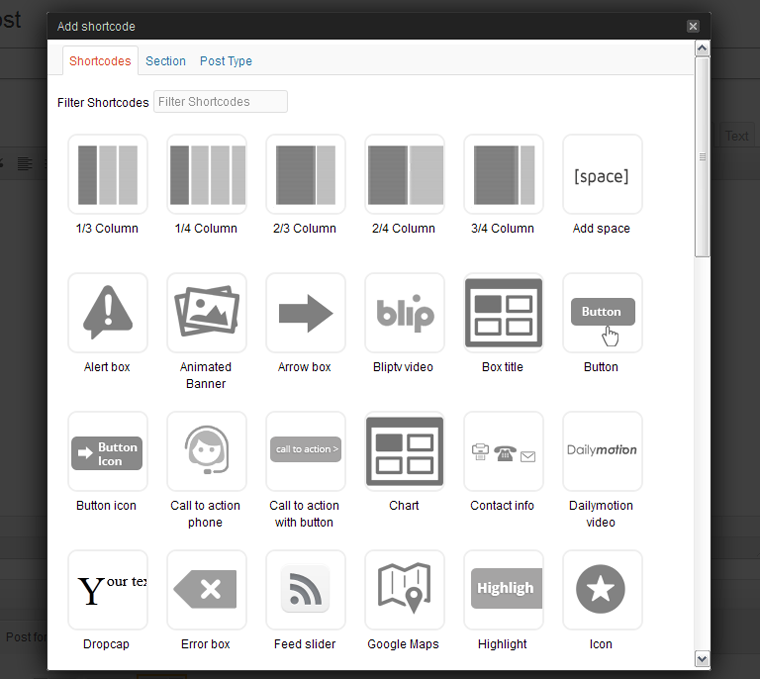This screenshot has height=679, width=760.
Task: Insert the Button shortcode
Action: tap(602, 313)
